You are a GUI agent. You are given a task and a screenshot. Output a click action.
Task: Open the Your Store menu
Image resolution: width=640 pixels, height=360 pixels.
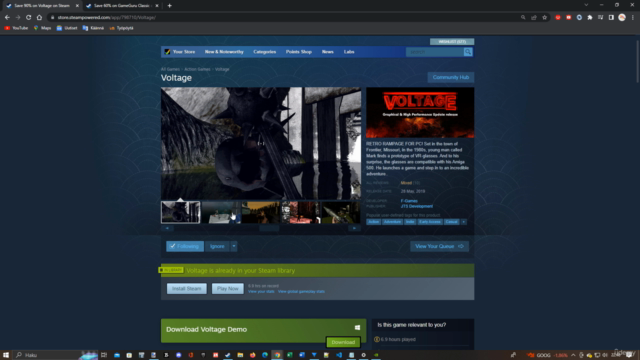[x=184, y=52]
